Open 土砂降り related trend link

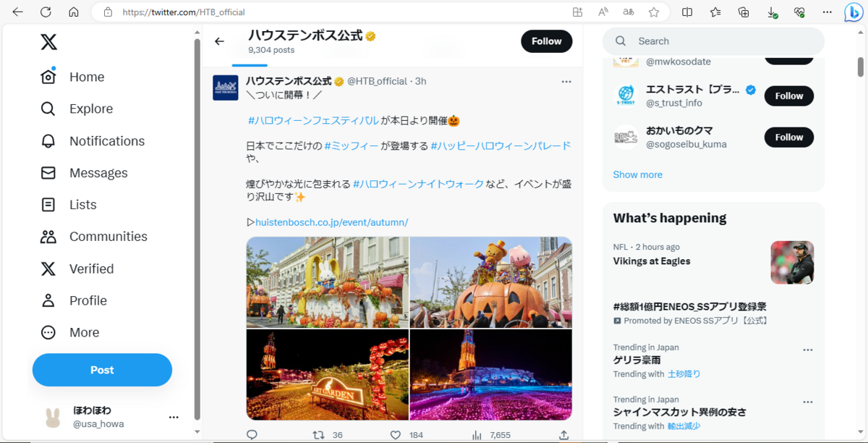click(x=684, y=374)
